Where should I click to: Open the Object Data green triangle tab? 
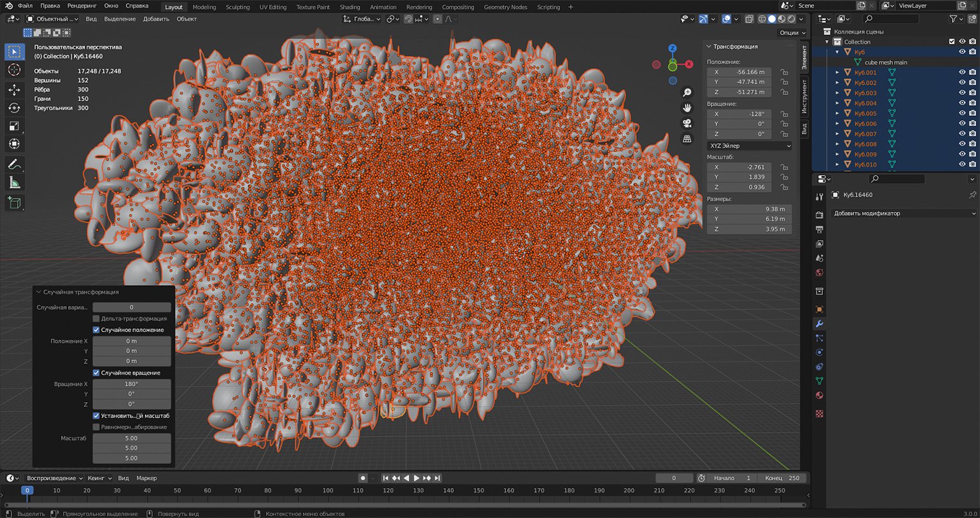click(x=820, y=381)
